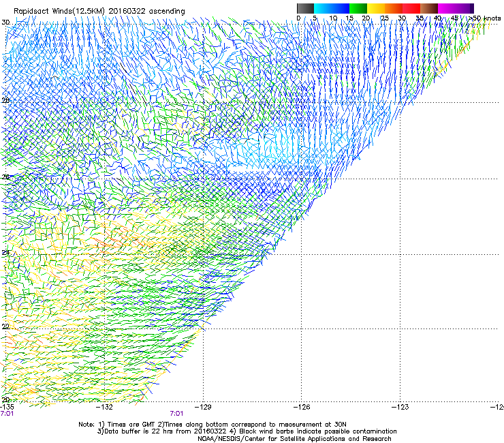Click the purple '7:01' time left of -129
The width and height of the screenshot is (504, 443).
click(x=176, y=414)
